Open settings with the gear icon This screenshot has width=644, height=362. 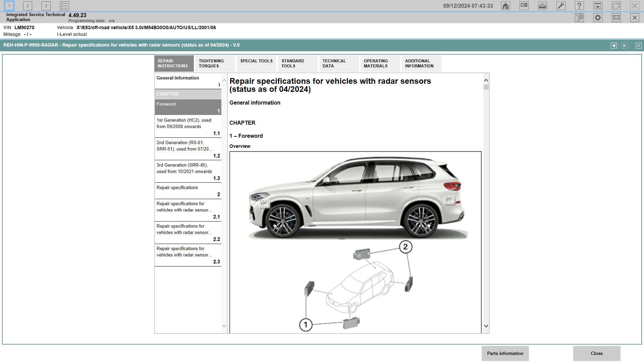(597, 17)
